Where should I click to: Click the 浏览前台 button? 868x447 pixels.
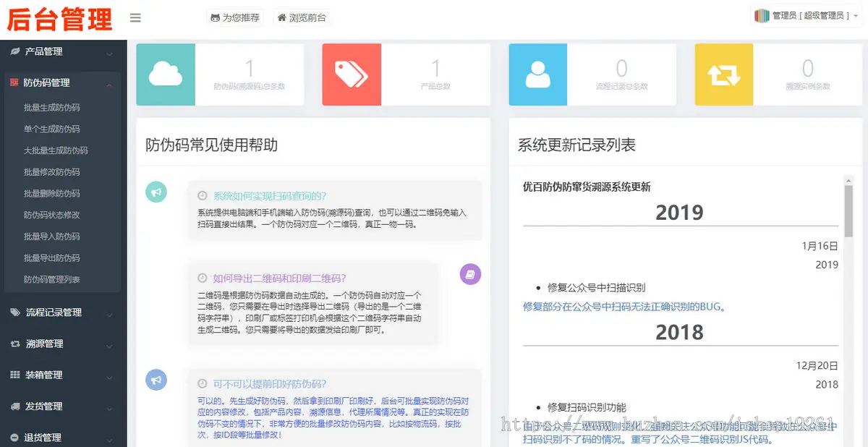pyautogui.click(x=303, y=18)
